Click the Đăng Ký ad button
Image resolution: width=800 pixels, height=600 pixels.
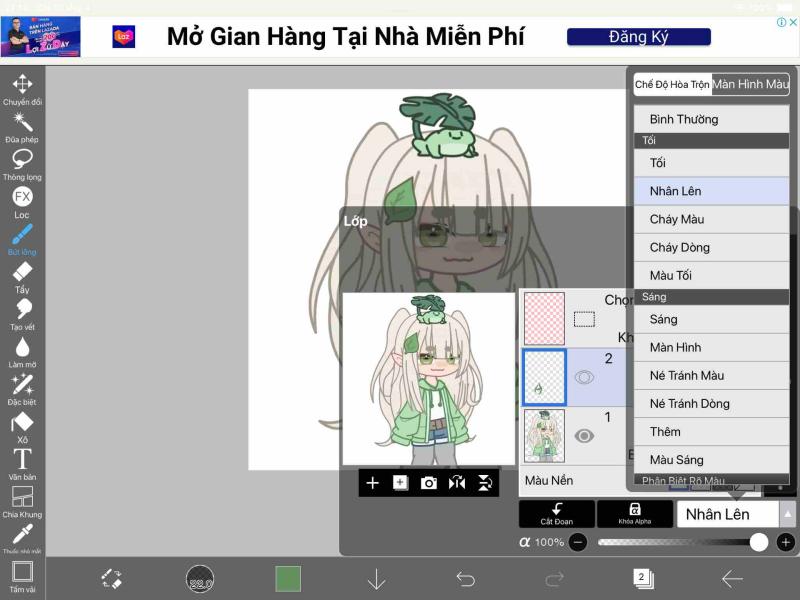(x=638, y=37)
